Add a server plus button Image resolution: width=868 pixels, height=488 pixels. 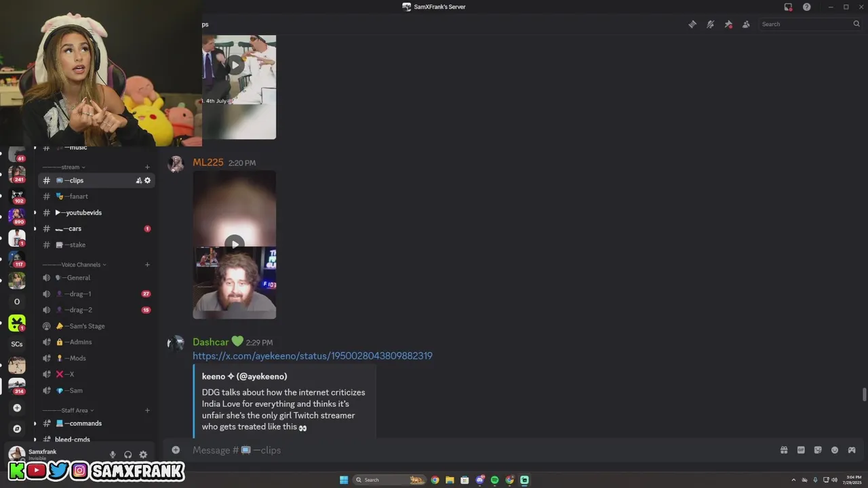pos(17,408)
